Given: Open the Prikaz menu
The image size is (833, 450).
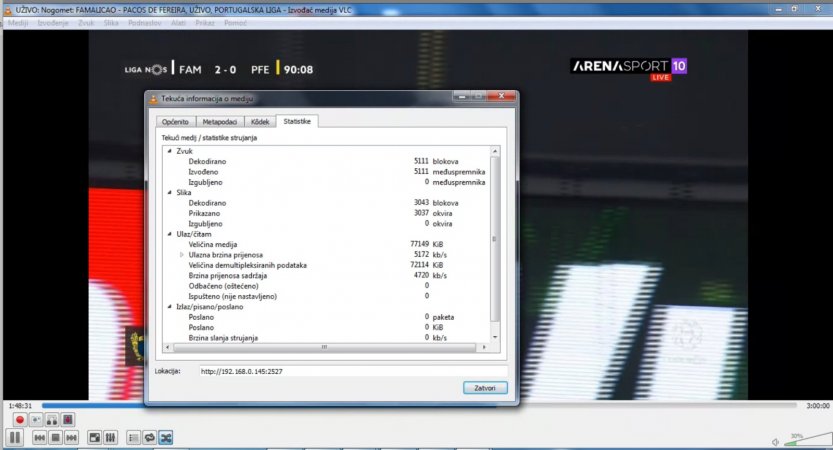Looking at the screenshot, I should click(x=205, y=23).
